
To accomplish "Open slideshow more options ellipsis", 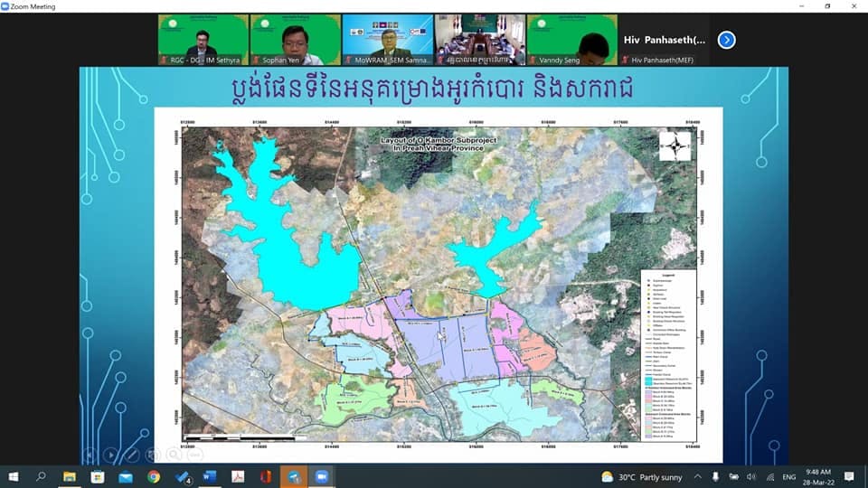I will pos(195,455).
